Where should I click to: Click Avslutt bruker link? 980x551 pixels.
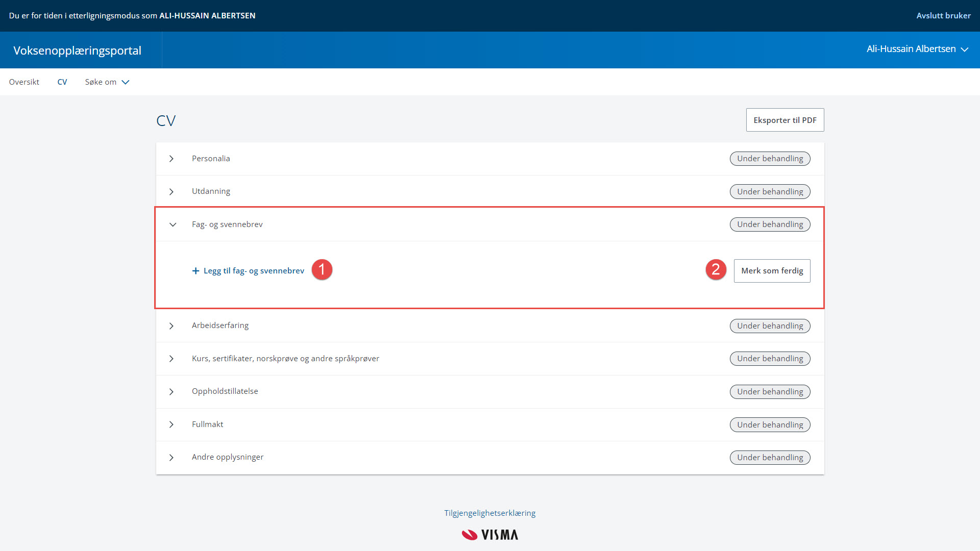click(x=943, y=15)
